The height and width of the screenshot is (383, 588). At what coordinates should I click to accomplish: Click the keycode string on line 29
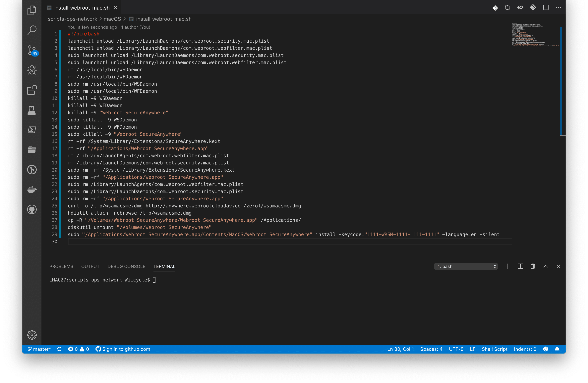(x=402, y=234)
